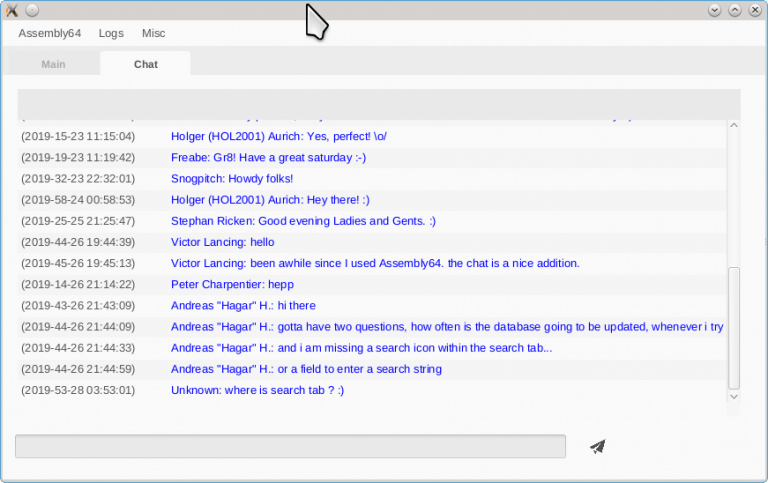Send the message with paper plane icon

(598, 447)
